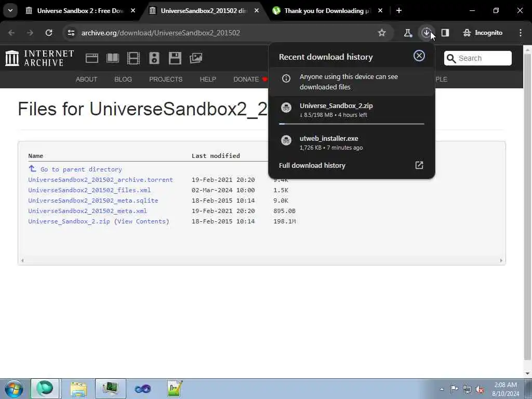Click the Incognito profile indicator

[x=483, y=33]
